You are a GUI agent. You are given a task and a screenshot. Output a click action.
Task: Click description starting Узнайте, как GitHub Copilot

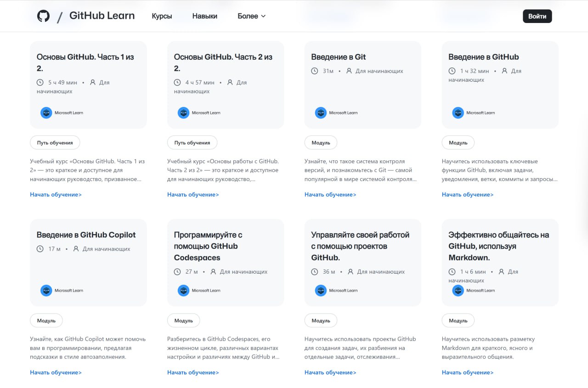pyautogui.click(x=88, y=348)
